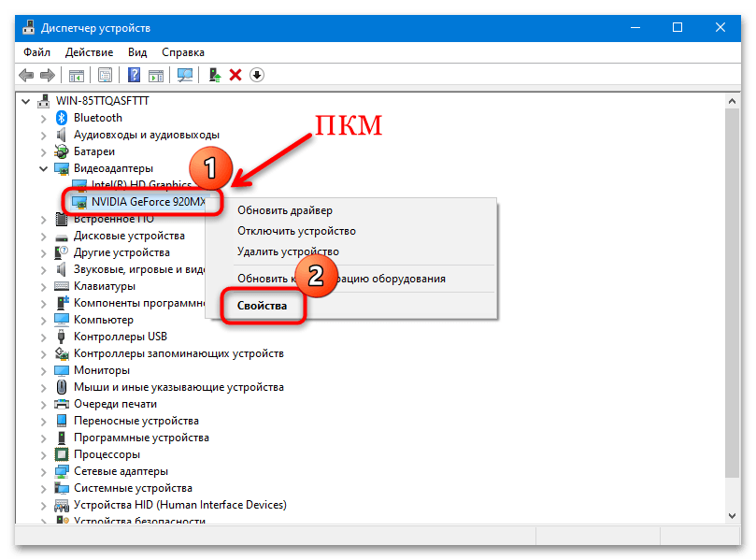Expand the Процессоры node
Screen dimensions: 756x560
pos(44,454)
